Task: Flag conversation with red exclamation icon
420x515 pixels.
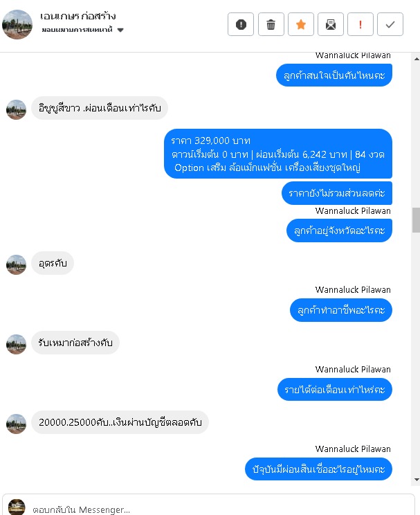Action: click(360, 24)
